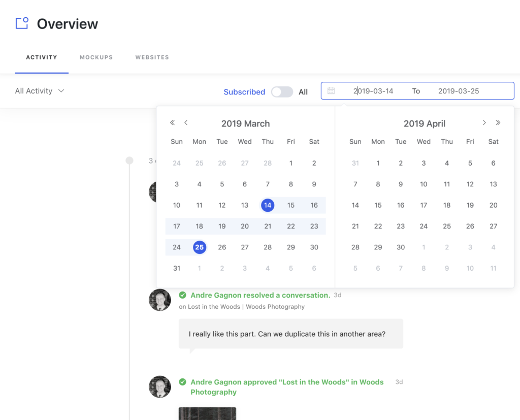Click the green checkmark on the resolved conversation
This screenshot has width=520, height=420.
coord(182,295)
